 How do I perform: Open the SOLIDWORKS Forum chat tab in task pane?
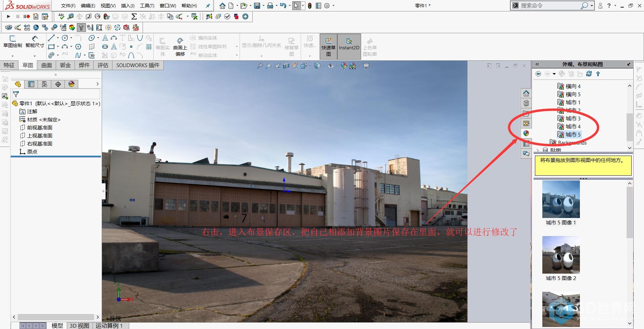[x=526, y=154]
